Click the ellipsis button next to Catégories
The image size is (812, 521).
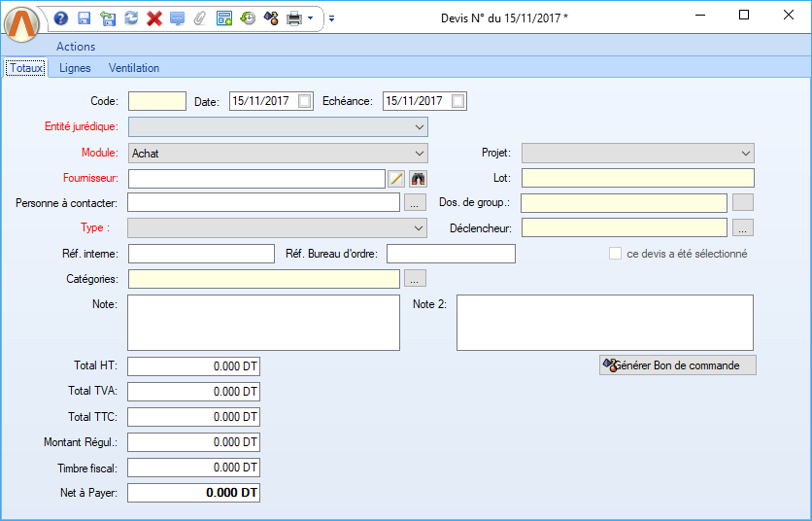point(415,279)
